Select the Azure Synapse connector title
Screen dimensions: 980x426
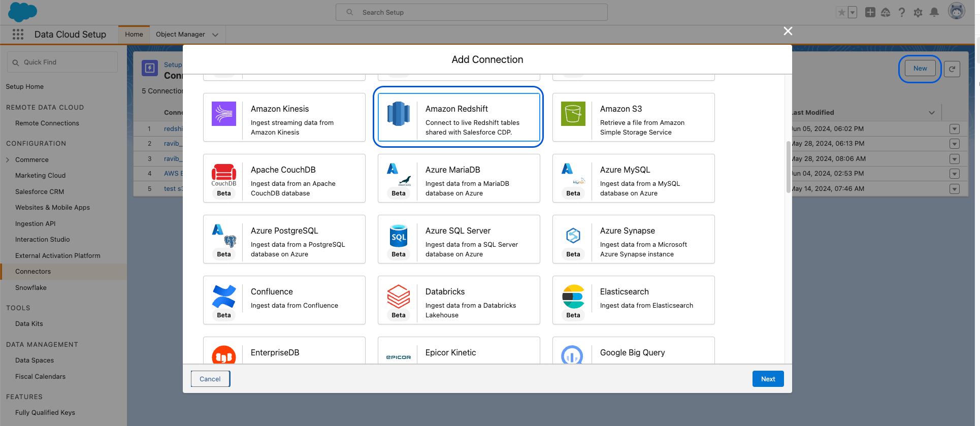coord(628,231)
